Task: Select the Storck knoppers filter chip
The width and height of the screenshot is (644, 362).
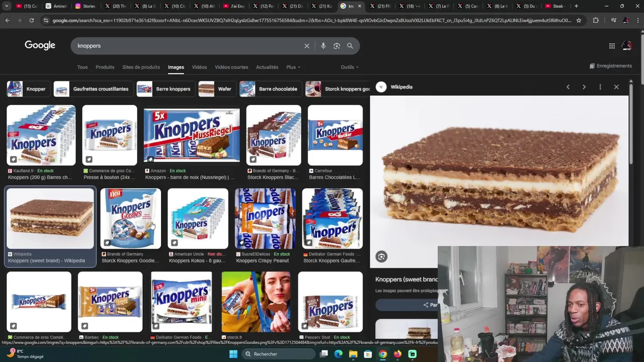Action: (338, 89)
